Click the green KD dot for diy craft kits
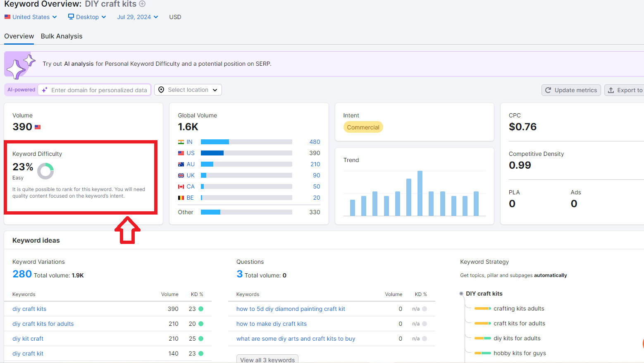Viewport: 644px width, 363px height. point(201,309)
